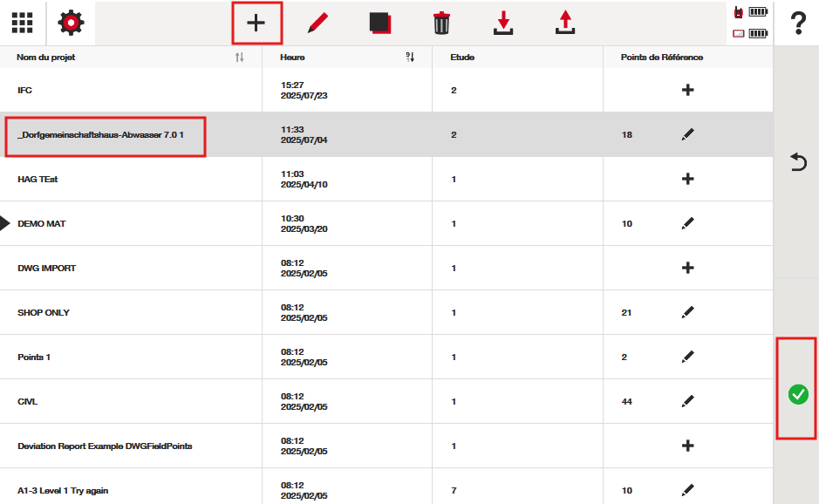Click the import project download icon
The width and height of the screenshot is (819, 504).
(503, 24)
